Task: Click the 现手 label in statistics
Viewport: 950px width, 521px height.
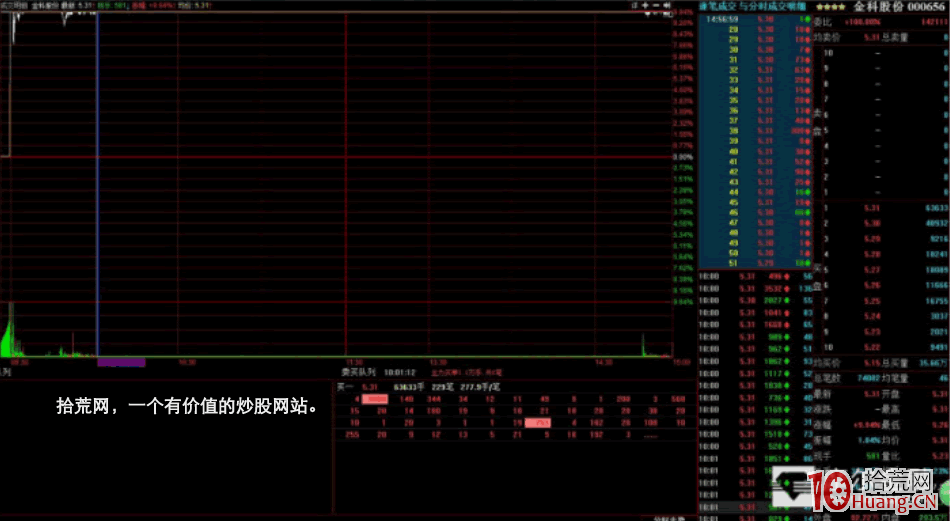Action: click(x=822, y=456)
